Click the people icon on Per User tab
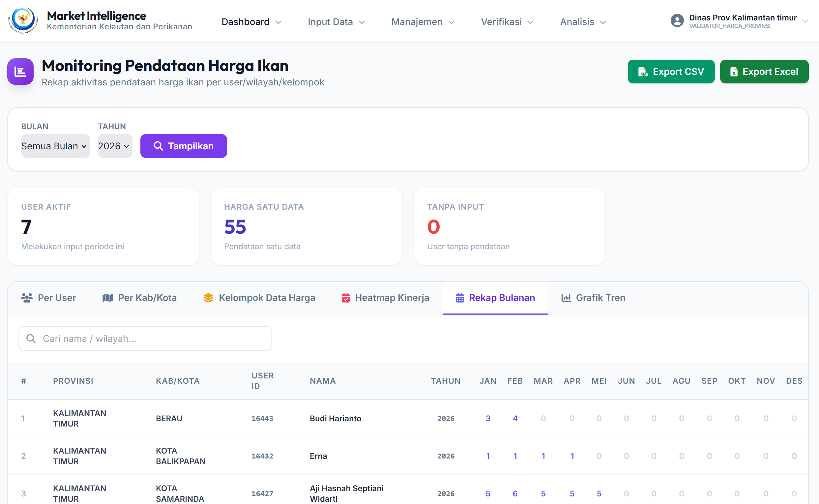This screenshot has width=819, height=504. point(27,298)
